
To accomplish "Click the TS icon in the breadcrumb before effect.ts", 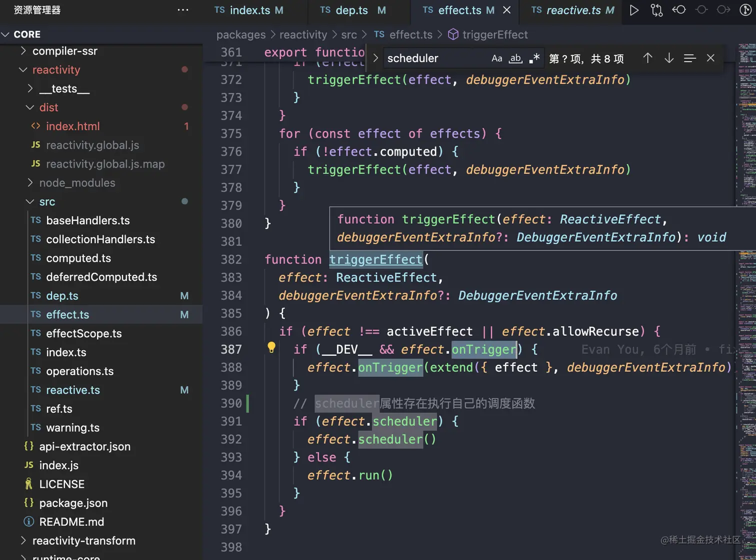I will coord(379,34).
